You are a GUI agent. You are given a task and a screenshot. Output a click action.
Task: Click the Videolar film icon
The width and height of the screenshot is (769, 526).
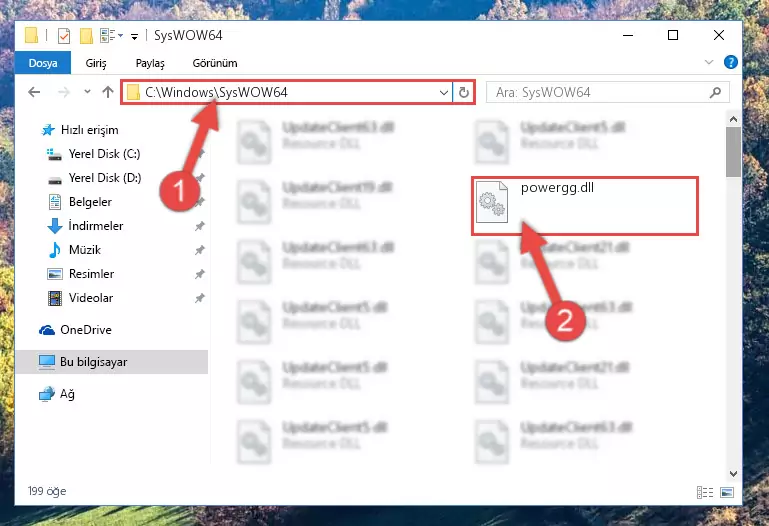(55, 298)
